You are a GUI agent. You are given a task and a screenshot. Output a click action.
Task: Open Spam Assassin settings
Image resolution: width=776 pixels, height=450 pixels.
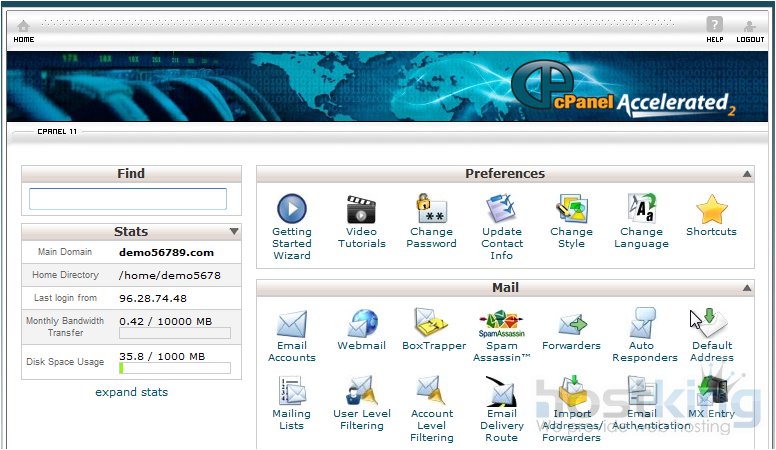coord(502,324)
